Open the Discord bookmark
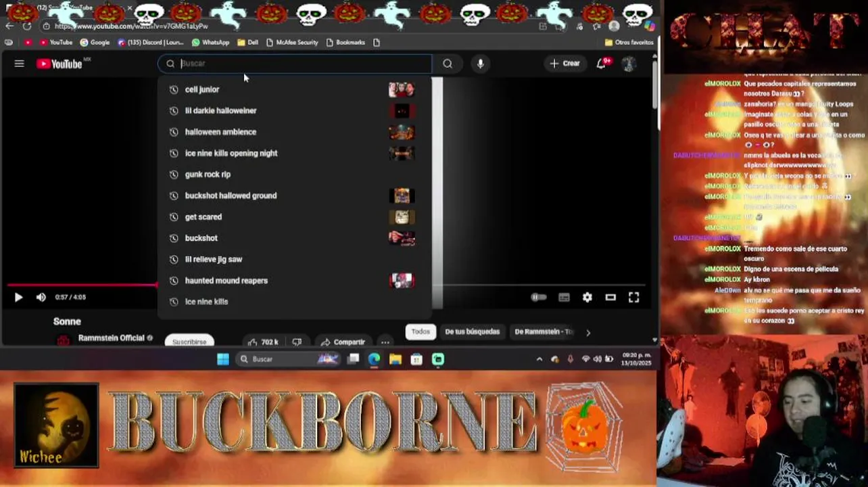The image size is (868, 487). [150, 42]
